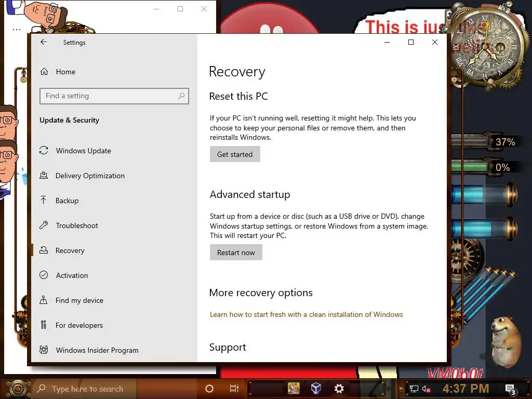Open the VirtualBox cube taskbar icon

(316, 389)
